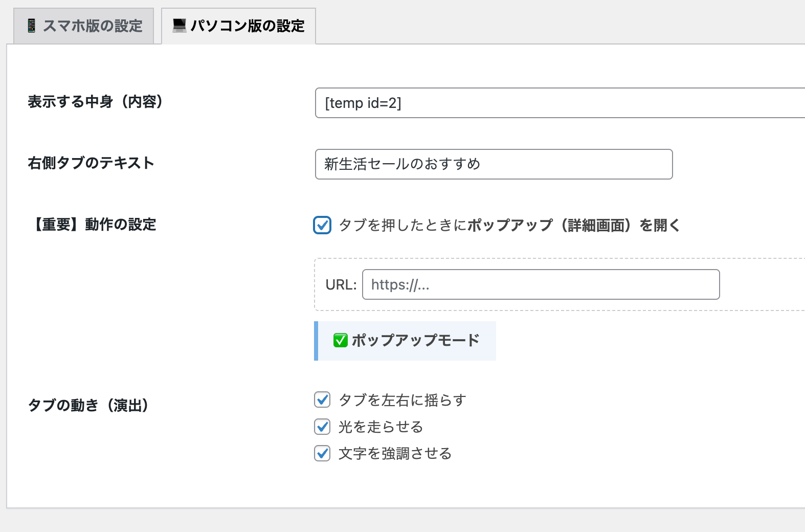
Task: Click the ポップアップモード notice text
Action: pyautogui.click(x=415, y=340)
